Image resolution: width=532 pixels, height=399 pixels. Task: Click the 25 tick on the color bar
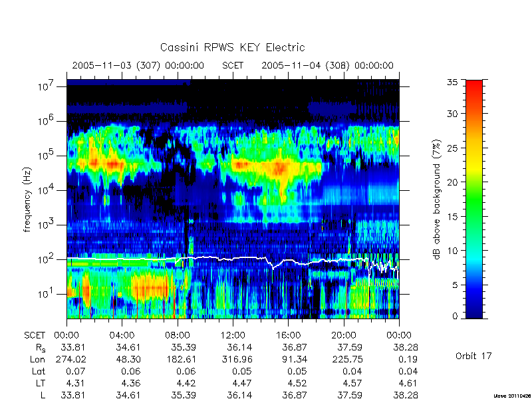pos(452,148)
